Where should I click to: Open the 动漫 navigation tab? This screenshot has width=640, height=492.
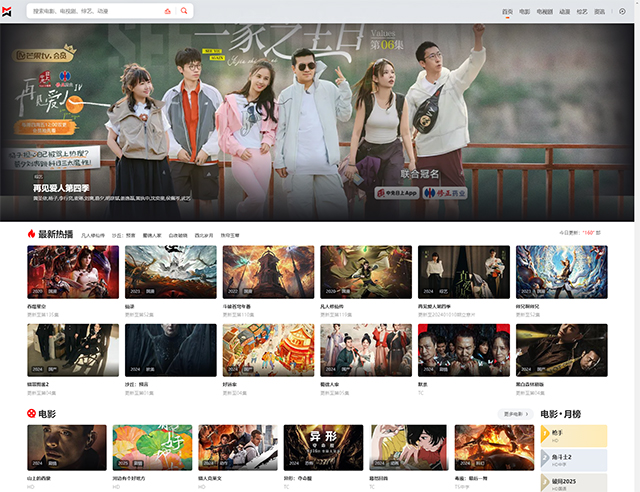coord(564,12)
